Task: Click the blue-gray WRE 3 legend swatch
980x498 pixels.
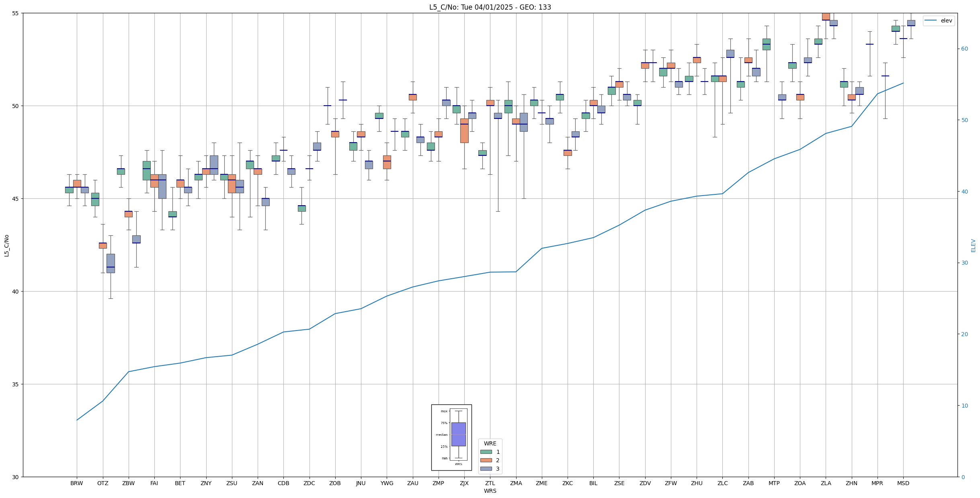Action: click(486, 469)
